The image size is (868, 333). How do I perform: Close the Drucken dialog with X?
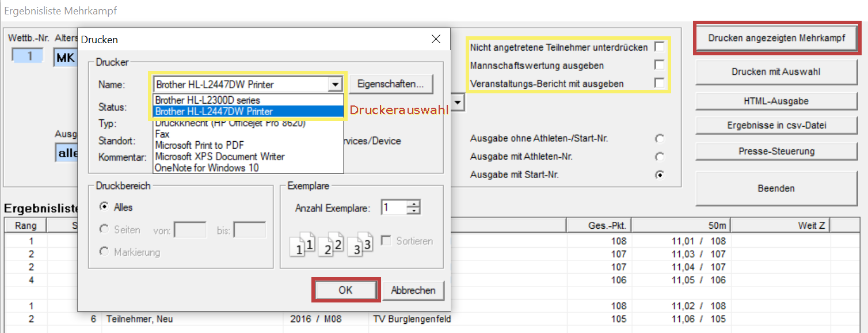tap(436, 39)
